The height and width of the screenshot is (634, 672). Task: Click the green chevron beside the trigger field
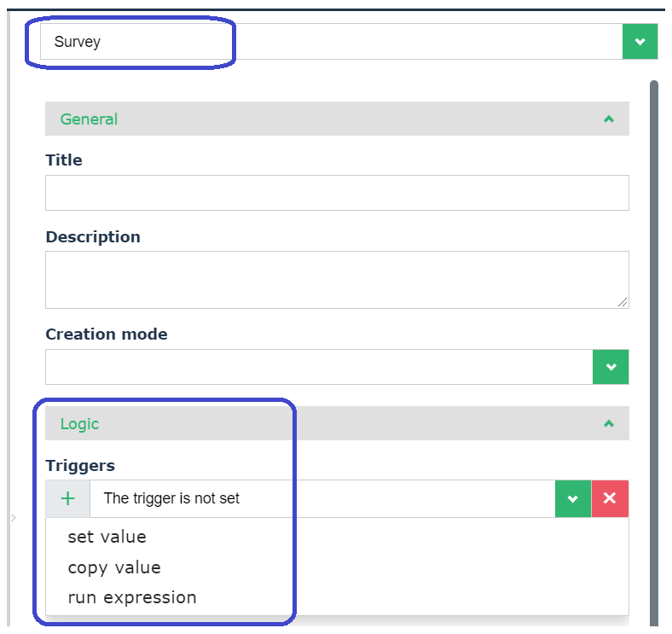(x=573, y=499)
